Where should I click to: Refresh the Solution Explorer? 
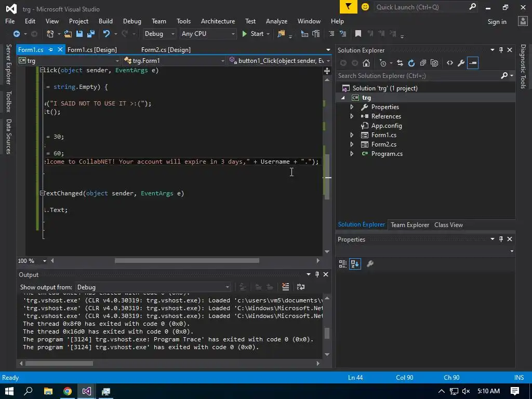coord(411,63)
